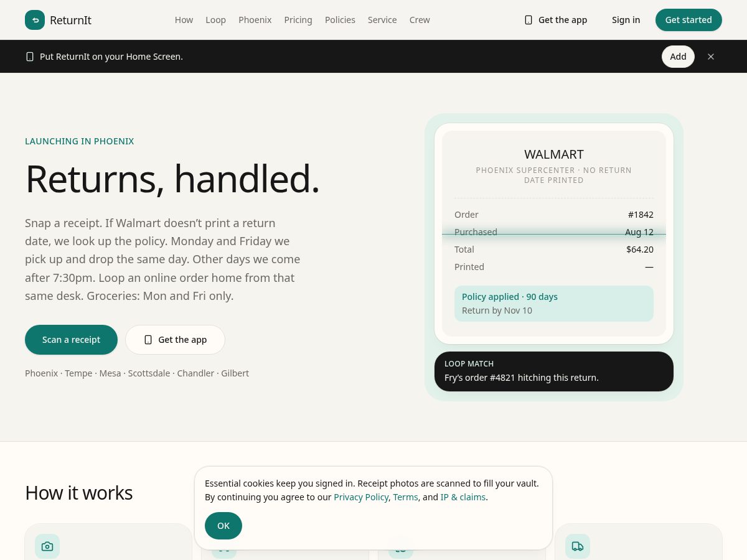Click the phone icon in hero Get the app button
747x560 pixels.
coord(148,340)
